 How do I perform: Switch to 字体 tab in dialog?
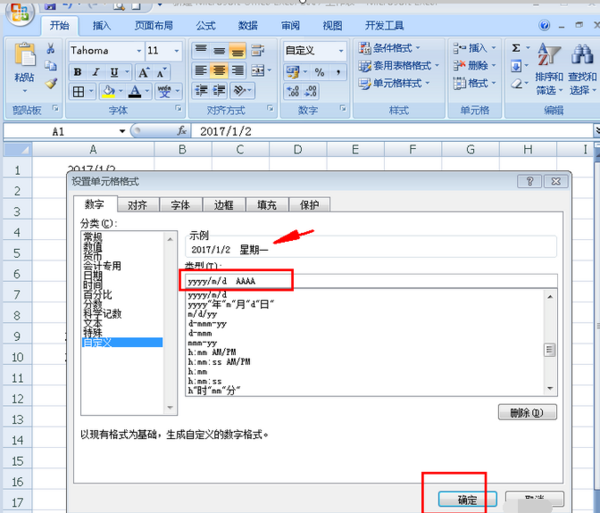(180, 205)
